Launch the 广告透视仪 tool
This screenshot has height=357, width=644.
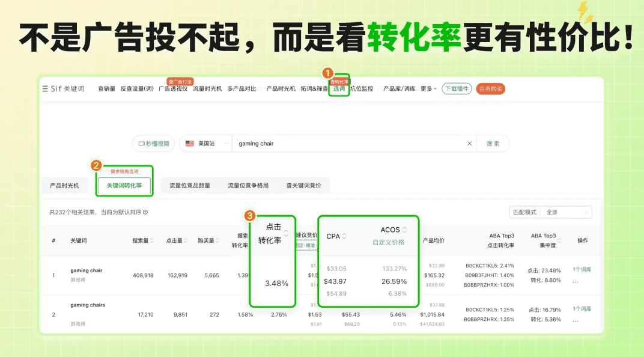[174, 88]
